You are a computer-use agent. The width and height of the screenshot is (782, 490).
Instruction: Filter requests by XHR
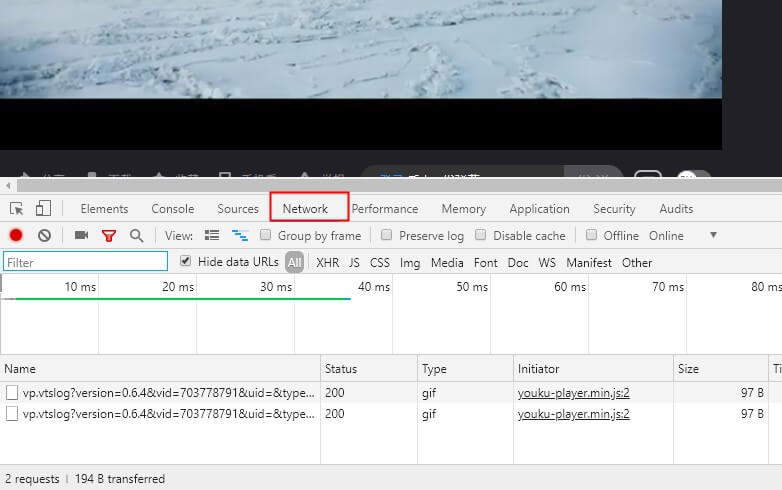[328, 263]
